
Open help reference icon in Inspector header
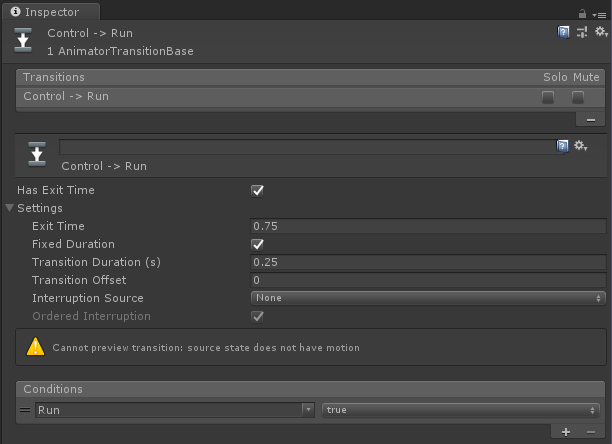click(563, 32)
